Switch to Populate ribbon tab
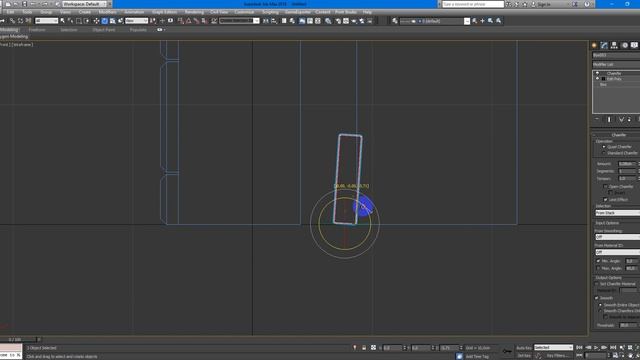 pyautogui.click(x=138, y=30)
